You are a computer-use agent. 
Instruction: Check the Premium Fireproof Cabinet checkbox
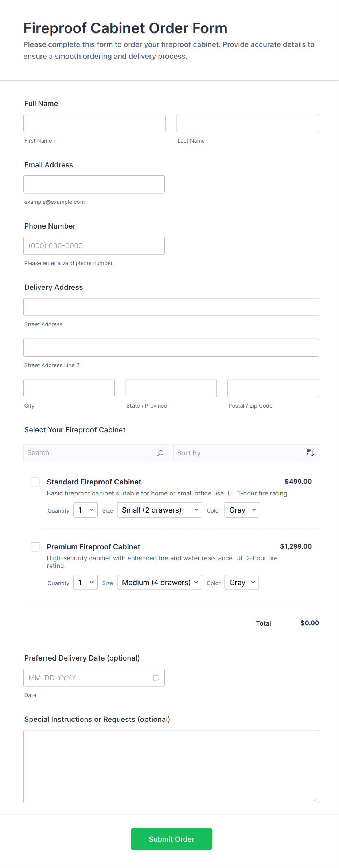pos(35,546)
